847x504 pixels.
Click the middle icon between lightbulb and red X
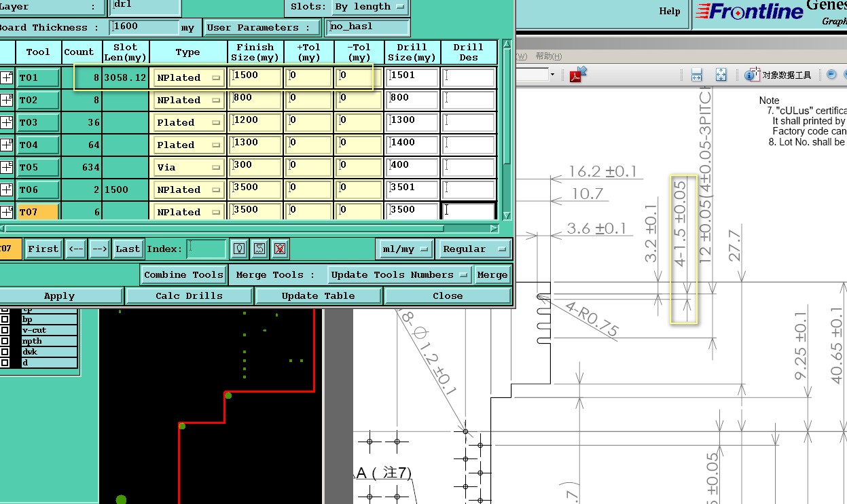pos(259,249)
